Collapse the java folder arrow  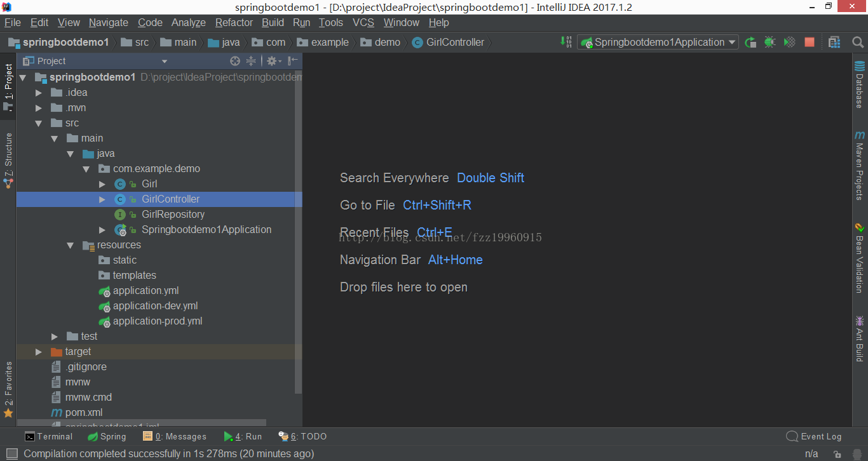coord(71,154)
